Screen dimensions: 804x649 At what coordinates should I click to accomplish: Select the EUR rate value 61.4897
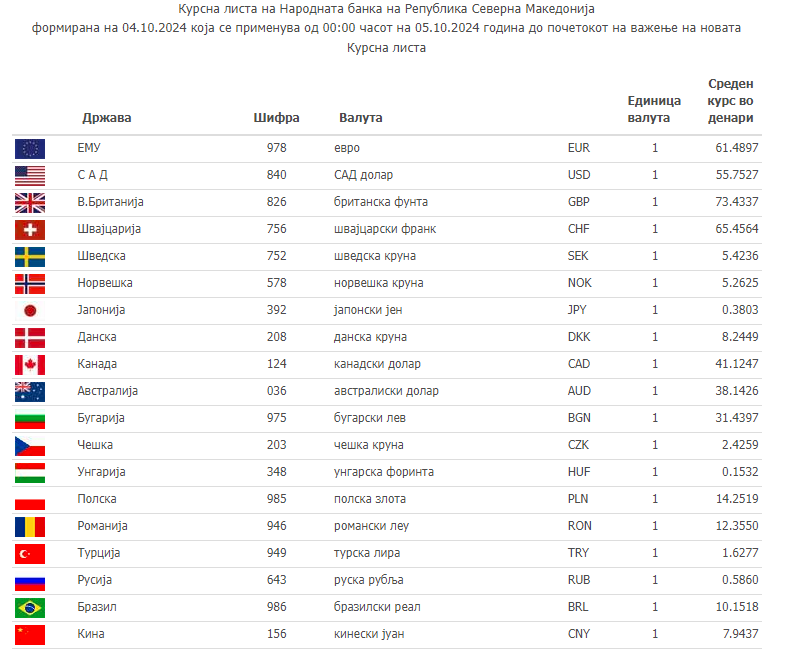click(x=737, y=148)
